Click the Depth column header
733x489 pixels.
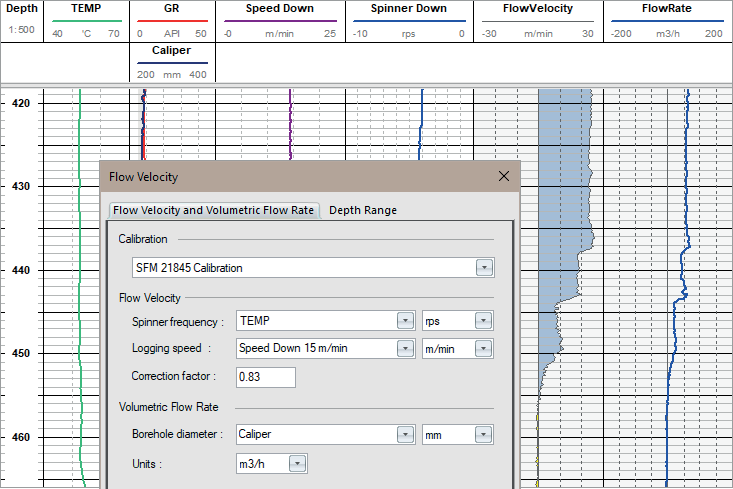coord(20,8)
